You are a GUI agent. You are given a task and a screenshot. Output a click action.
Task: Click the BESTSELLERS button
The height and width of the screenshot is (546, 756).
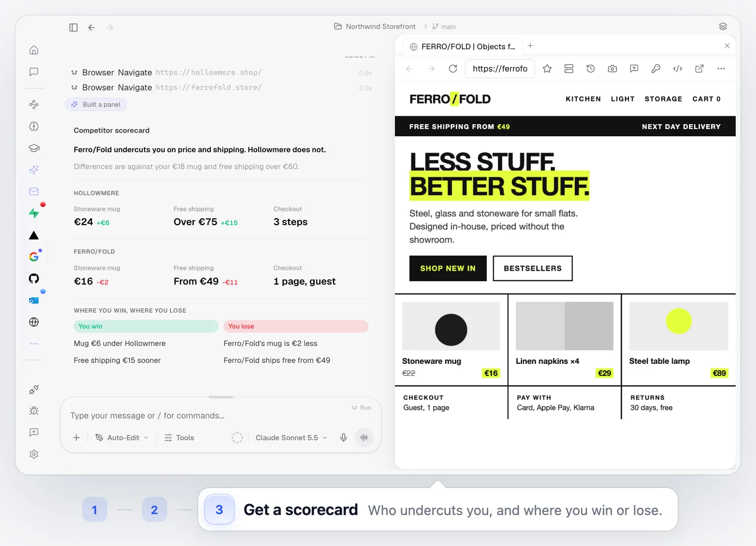point(533,269)
